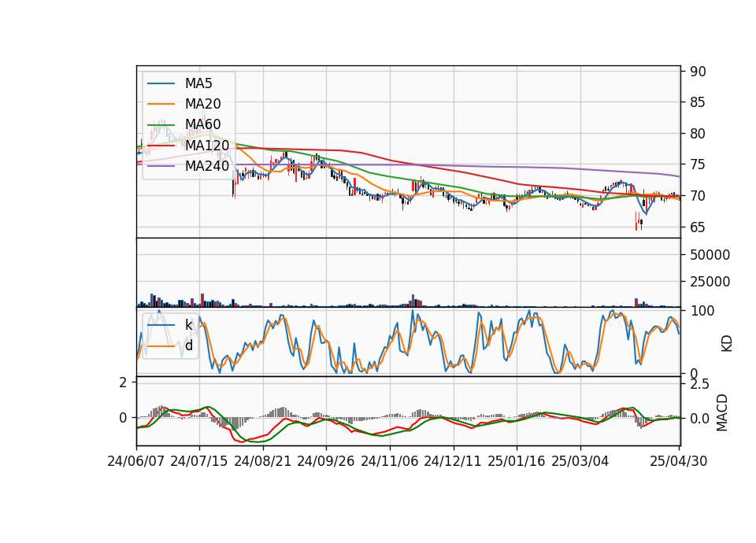Image resolution: width=756 pixels, height=543 pixels.
Task: Click the 100 tick on KD axis
Action: 702,311
